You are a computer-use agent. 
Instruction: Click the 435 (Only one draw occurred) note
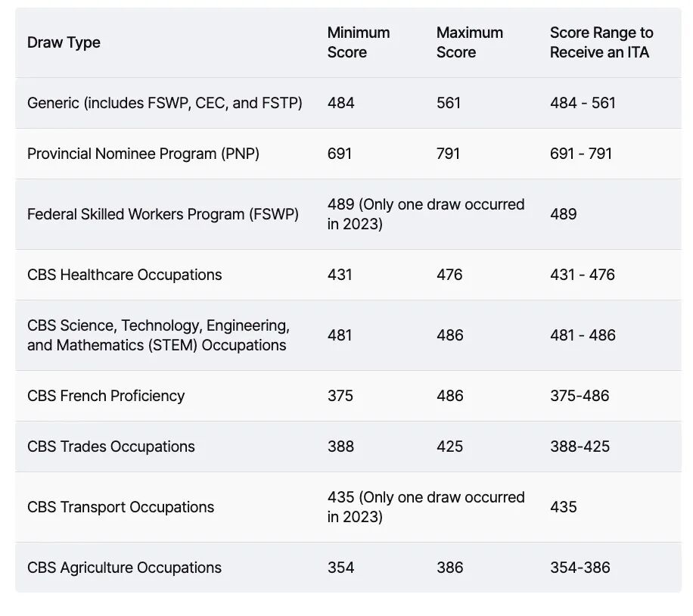(425, 507)
